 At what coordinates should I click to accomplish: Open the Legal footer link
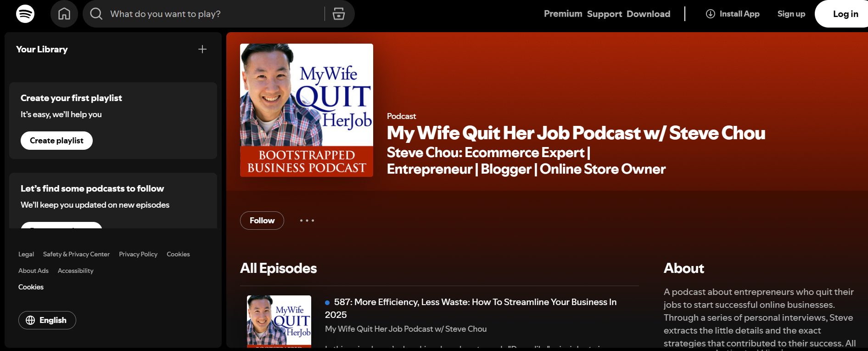tap(26, 254)
